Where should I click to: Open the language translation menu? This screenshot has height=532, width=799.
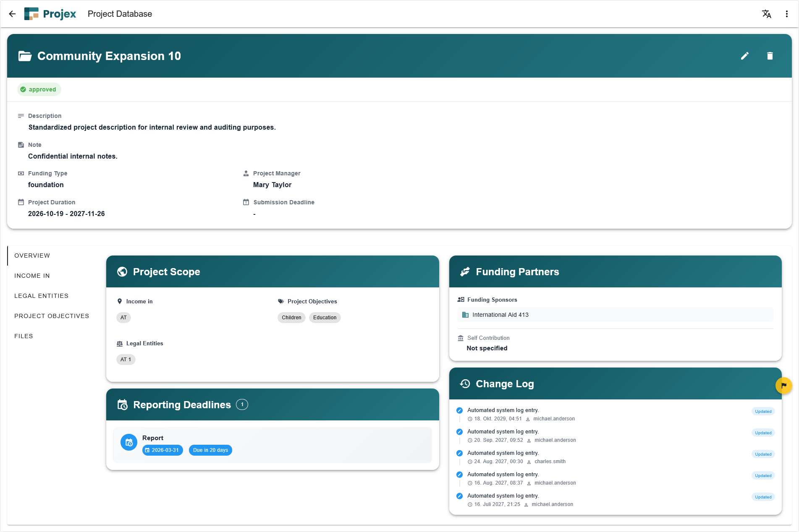tap(766, 14)
